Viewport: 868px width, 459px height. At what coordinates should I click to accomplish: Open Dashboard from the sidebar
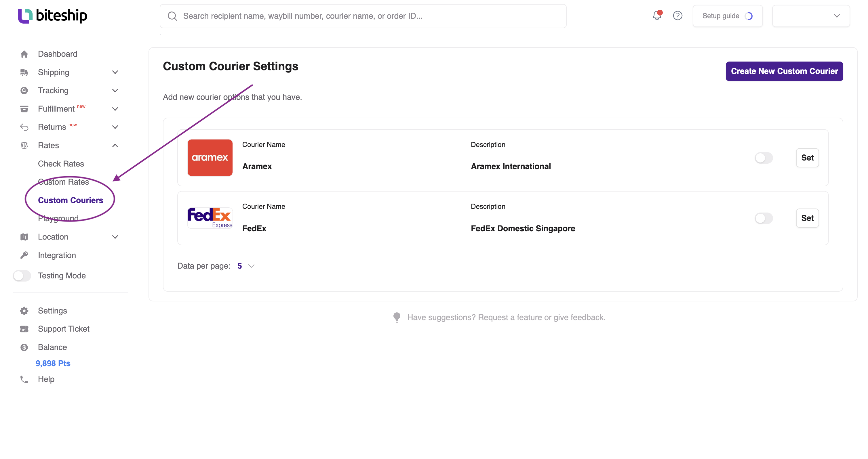pyautogui.click(x=57, y=54)
